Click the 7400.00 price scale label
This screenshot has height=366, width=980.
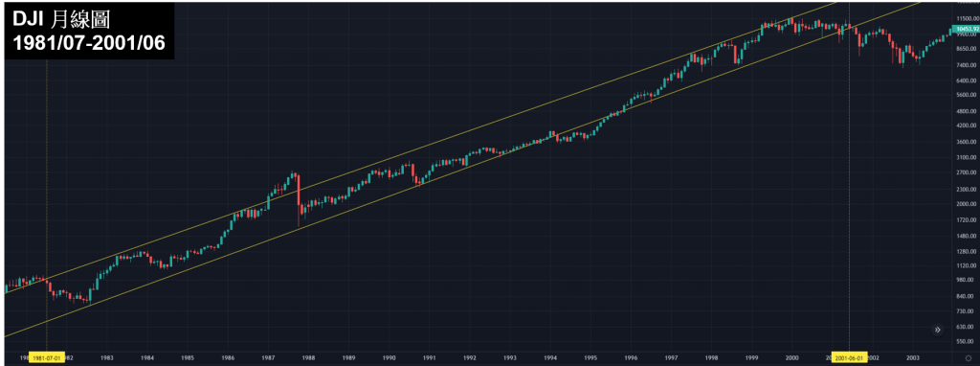coord(967,65)
